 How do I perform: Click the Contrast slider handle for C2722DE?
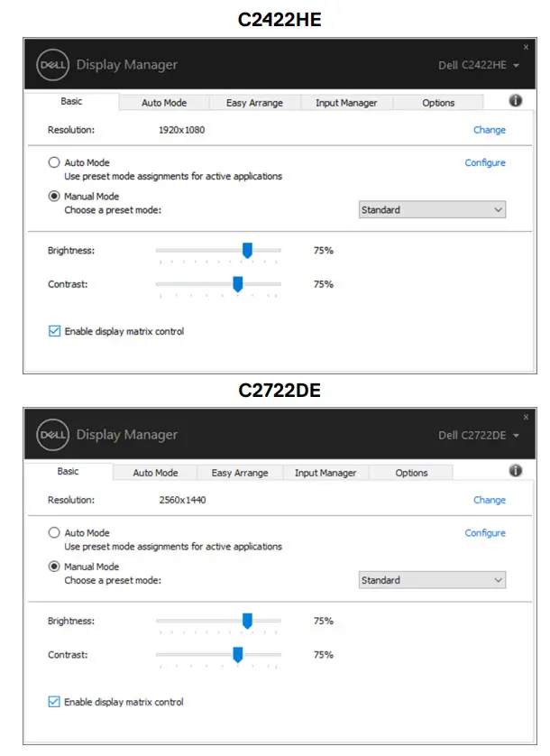238,654
